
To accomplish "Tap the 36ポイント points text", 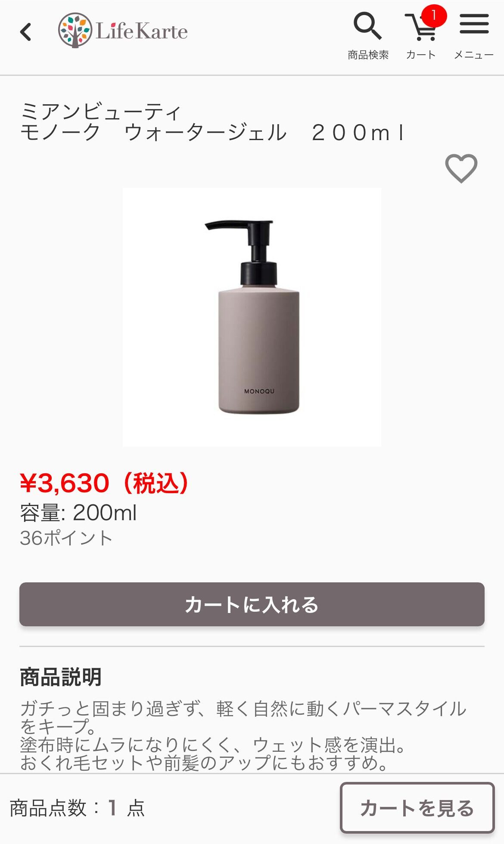I will click(66, 538).
